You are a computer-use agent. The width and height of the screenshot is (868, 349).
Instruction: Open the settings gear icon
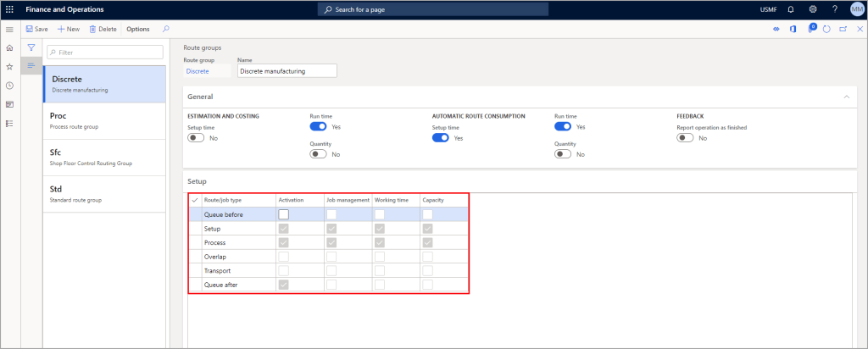[812, 9]
